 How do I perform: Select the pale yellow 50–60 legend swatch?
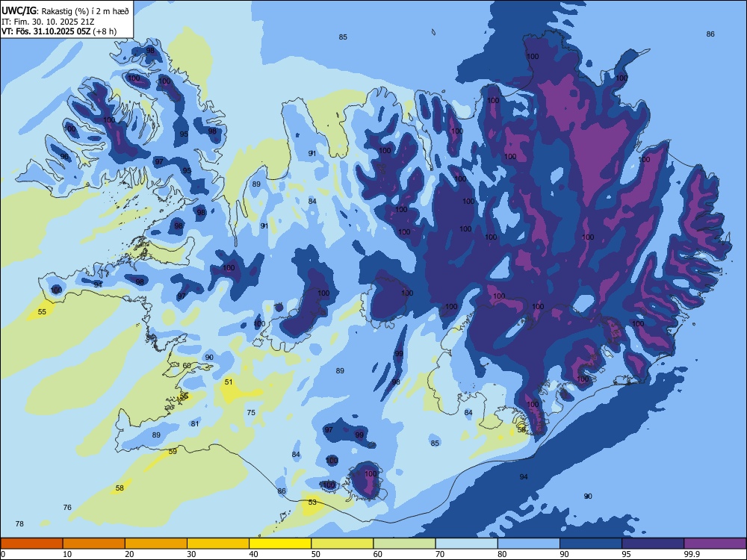coord(343,544)
